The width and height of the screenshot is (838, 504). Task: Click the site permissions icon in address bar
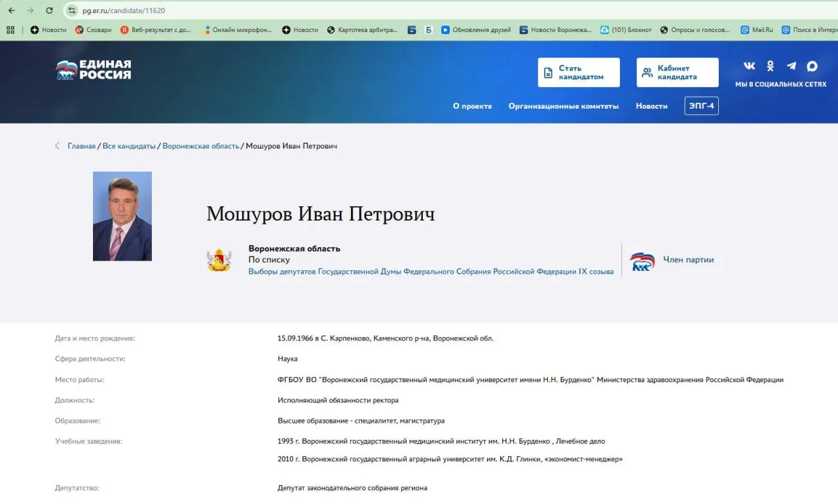coord(71,10)
